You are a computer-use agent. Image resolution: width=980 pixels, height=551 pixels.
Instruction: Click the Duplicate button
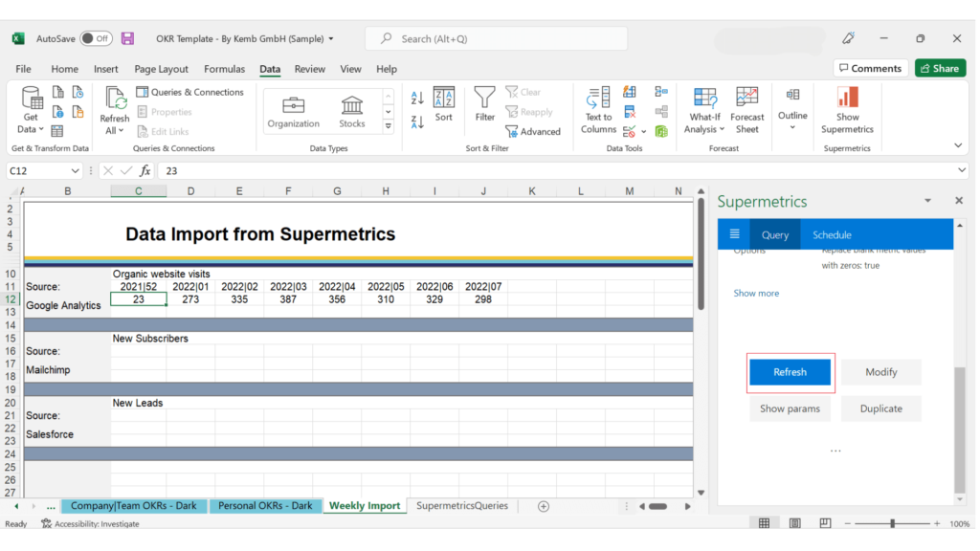[881, 408]
